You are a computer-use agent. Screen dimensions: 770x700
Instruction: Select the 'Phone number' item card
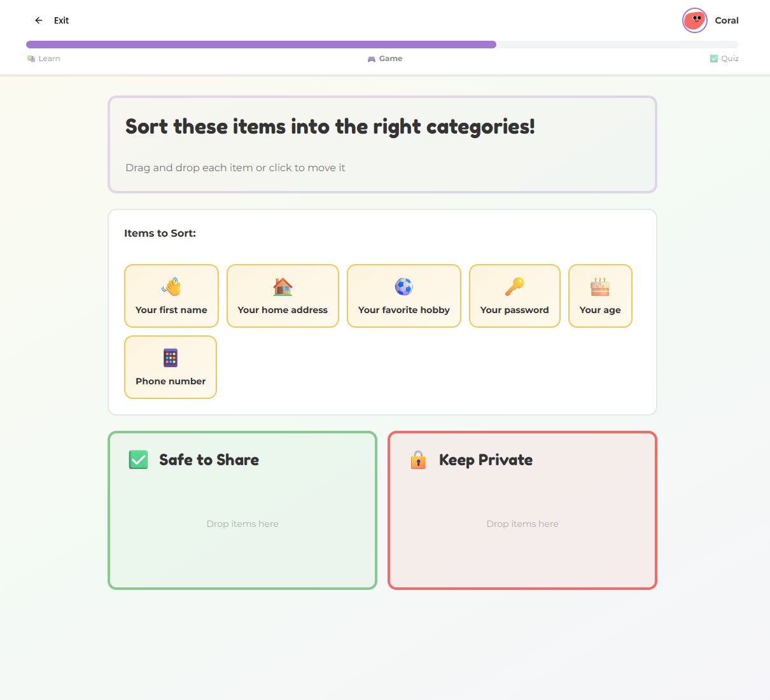[170, 367]
